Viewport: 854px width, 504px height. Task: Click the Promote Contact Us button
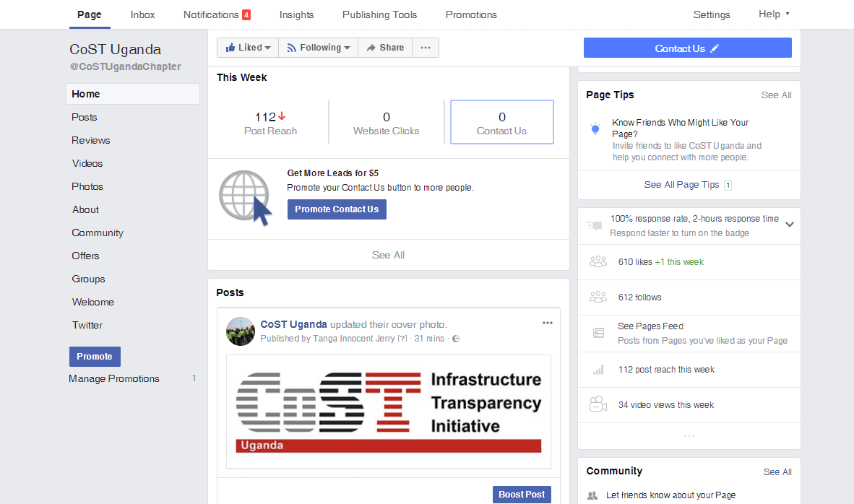pos(337,209)
